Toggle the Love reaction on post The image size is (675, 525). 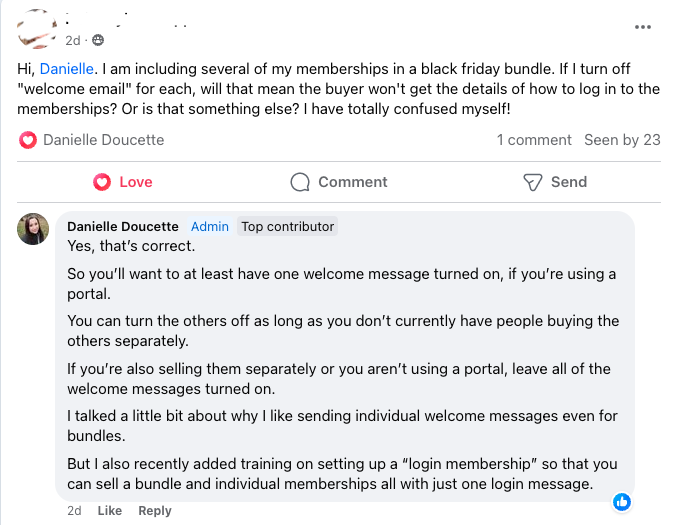coord(123,182)
